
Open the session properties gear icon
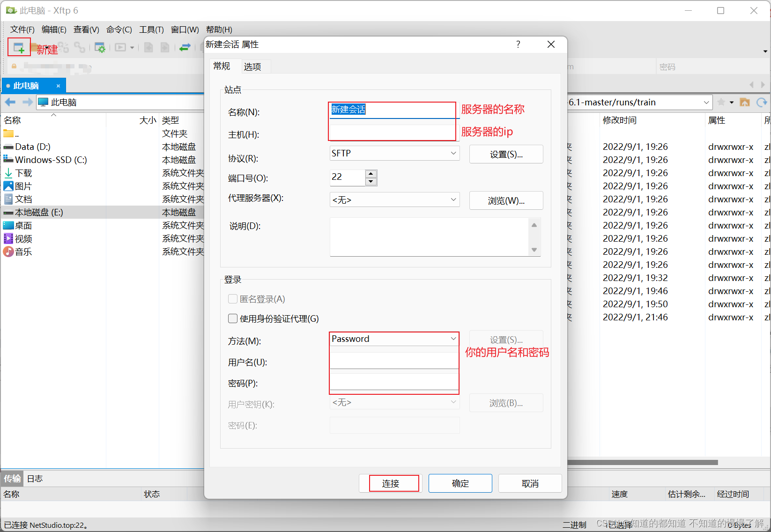[100, 47]
